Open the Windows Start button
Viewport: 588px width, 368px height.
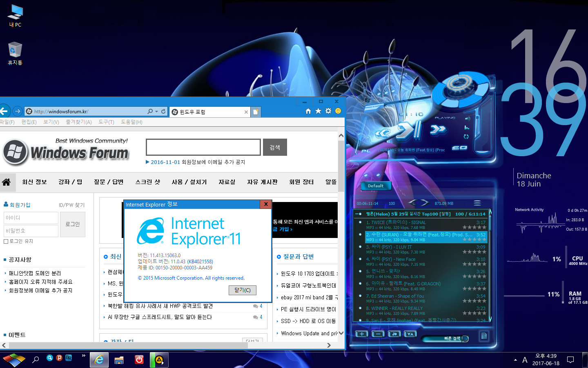[x=13, y=360]
